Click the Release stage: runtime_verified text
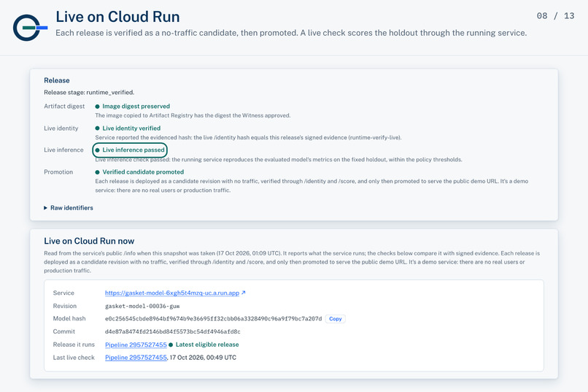The height and width of the screenshot is (392, 588). tap(89, 92)
